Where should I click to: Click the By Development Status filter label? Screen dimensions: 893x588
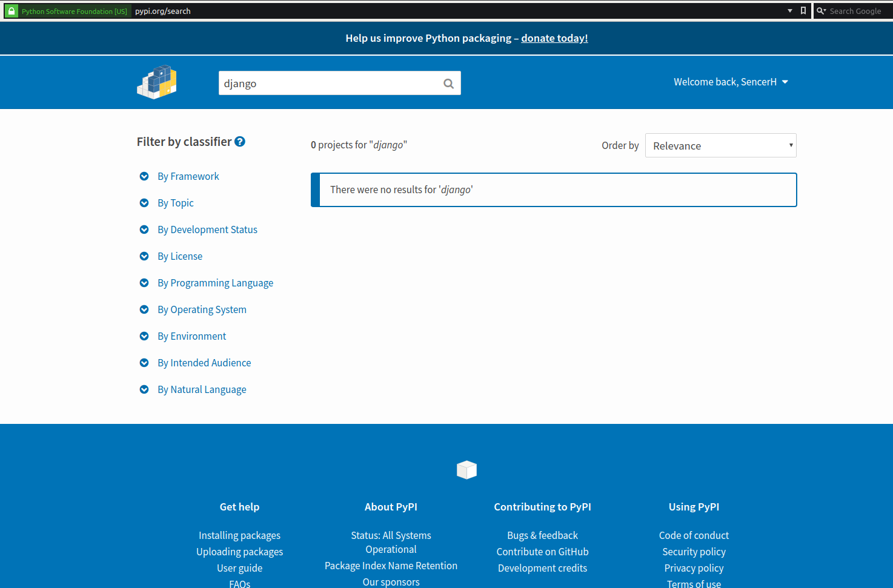coord(207,230)
